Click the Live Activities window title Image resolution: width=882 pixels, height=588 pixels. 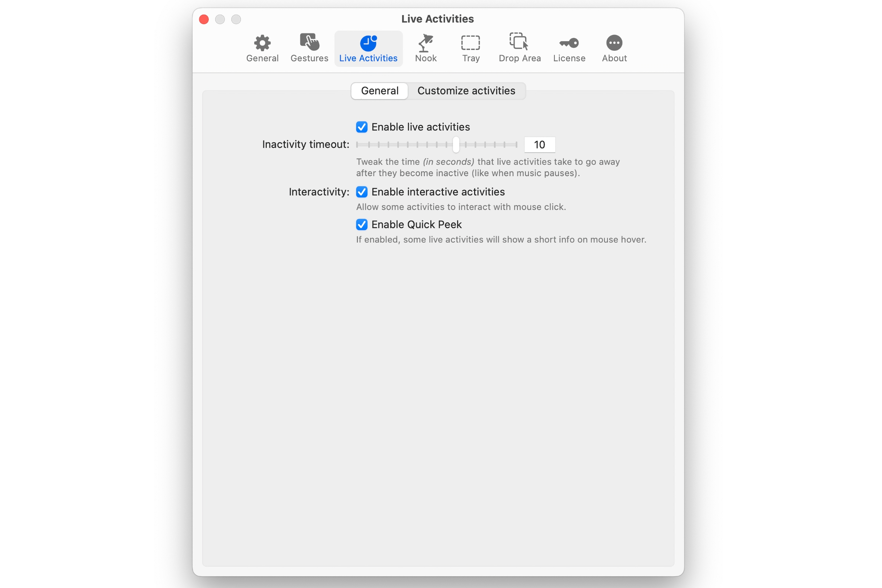coord(437,18)
